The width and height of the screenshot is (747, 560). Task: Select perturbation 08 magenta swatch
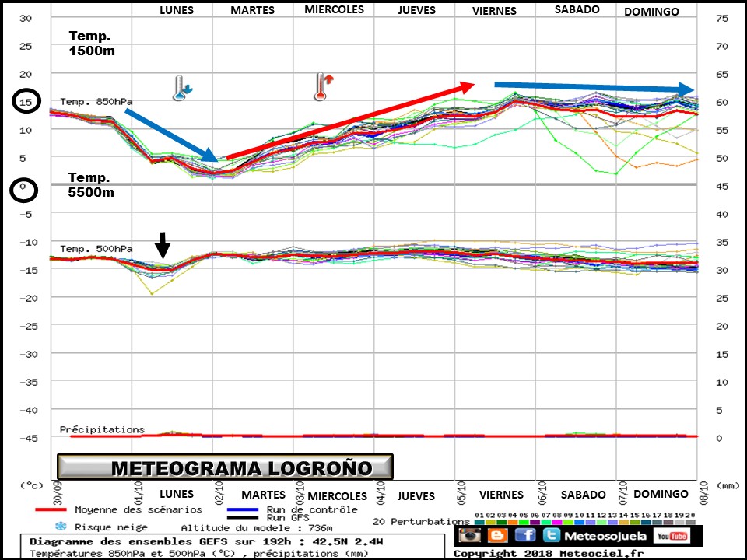click(557, 523)
